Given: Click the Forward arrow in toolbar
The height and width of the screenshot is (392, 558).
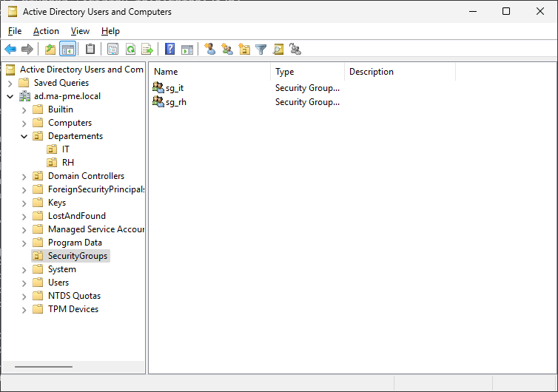Looking at the screenshot, I should [27, 49].
